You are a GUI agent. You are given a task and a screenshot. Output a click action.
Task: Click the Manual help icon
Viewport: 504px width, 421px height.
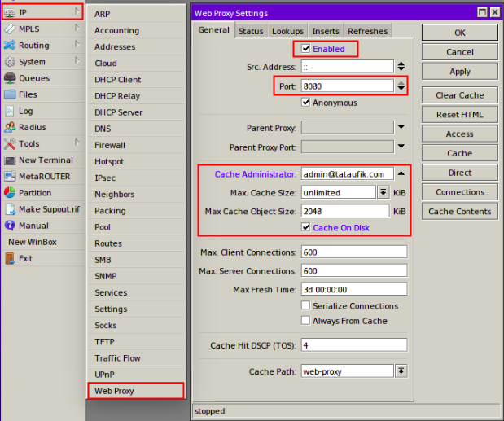(x=10, y=226)
